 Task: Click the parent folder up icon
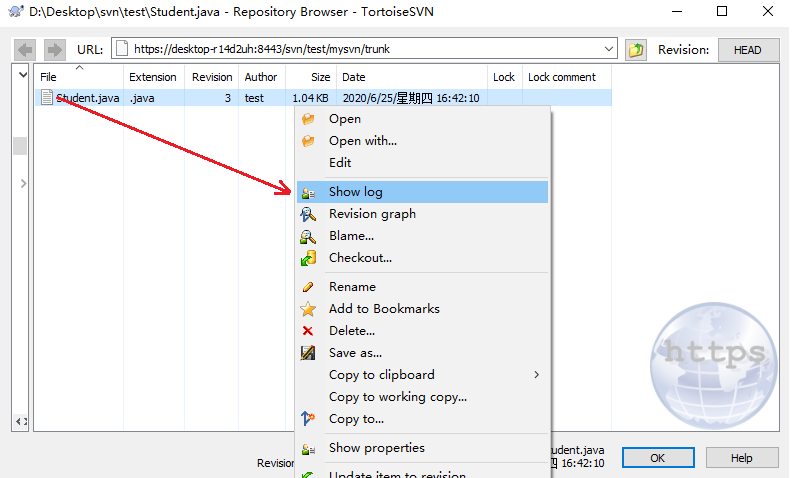(x=636, y=50)
